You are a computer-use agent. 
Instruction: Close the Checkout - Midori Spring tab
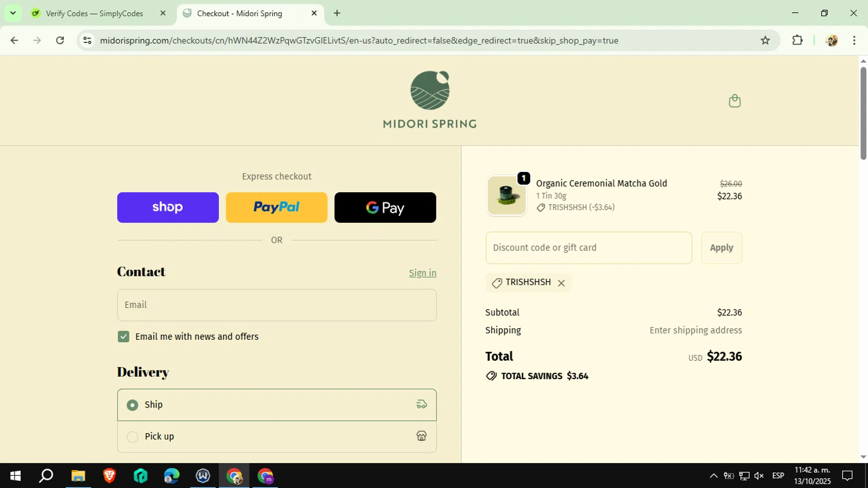[314, 13]
